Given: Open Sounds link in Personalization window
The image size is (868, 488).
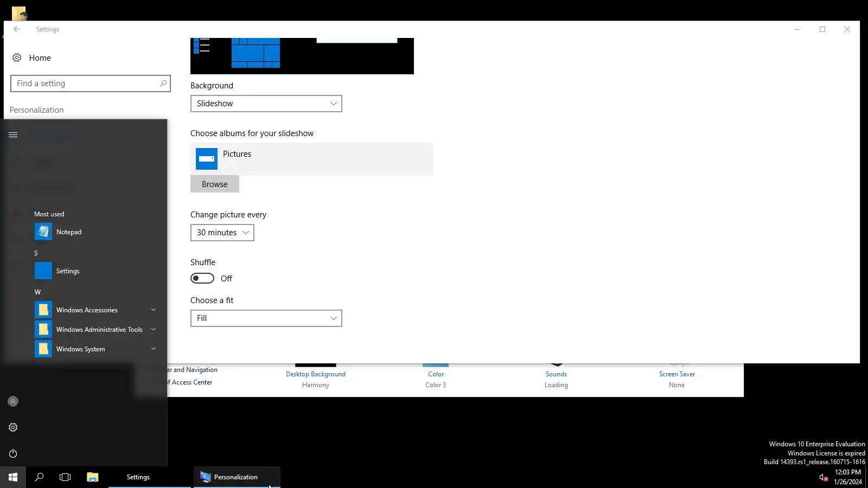Looking at the screenshot, I should click(556, 374).
